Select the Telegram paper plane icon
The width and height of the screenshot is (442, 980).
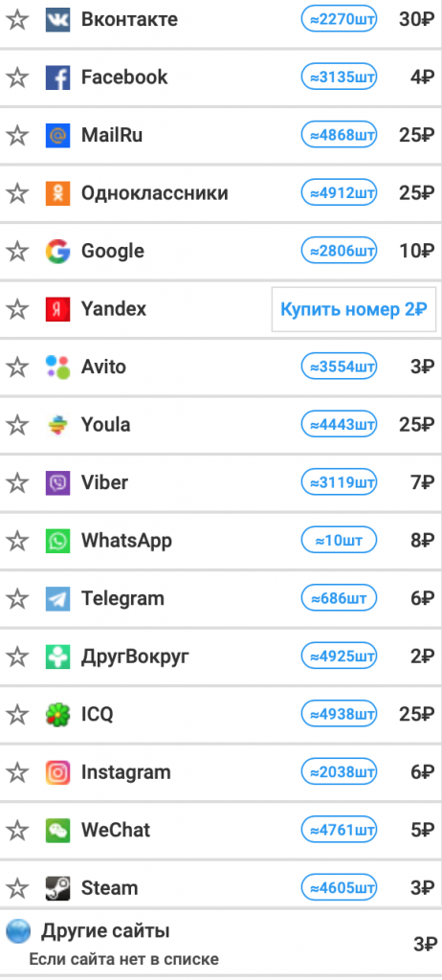[57, 599]
